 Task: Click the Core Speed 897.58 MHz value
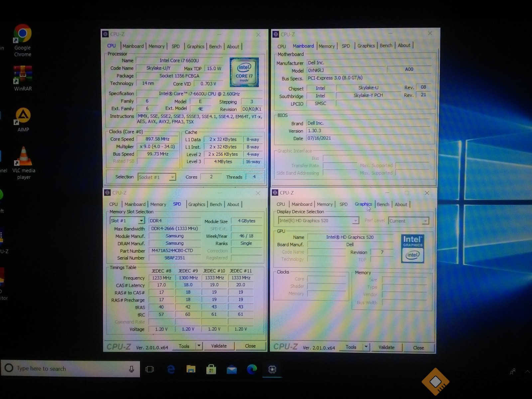158,139
